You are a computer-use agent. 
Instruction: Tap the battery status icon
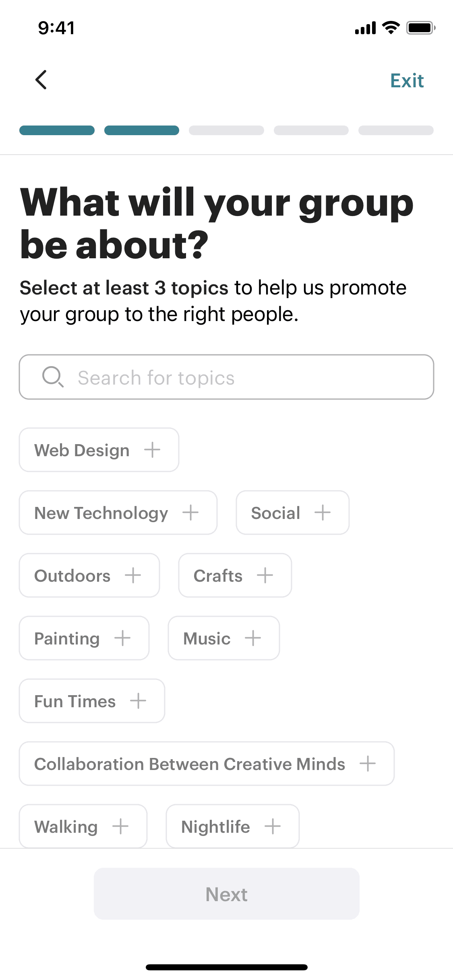[x=420, y=28]
